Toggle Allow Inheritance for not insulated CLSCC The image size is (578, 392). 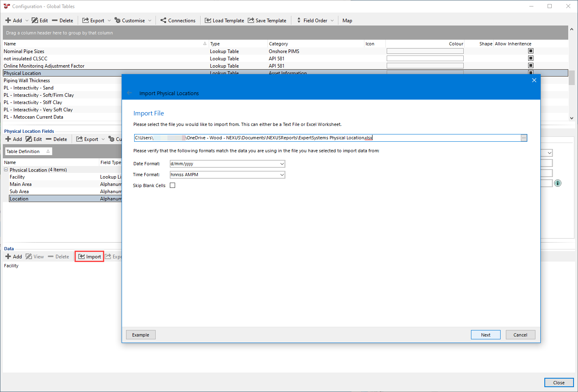(x=531, y=58)
